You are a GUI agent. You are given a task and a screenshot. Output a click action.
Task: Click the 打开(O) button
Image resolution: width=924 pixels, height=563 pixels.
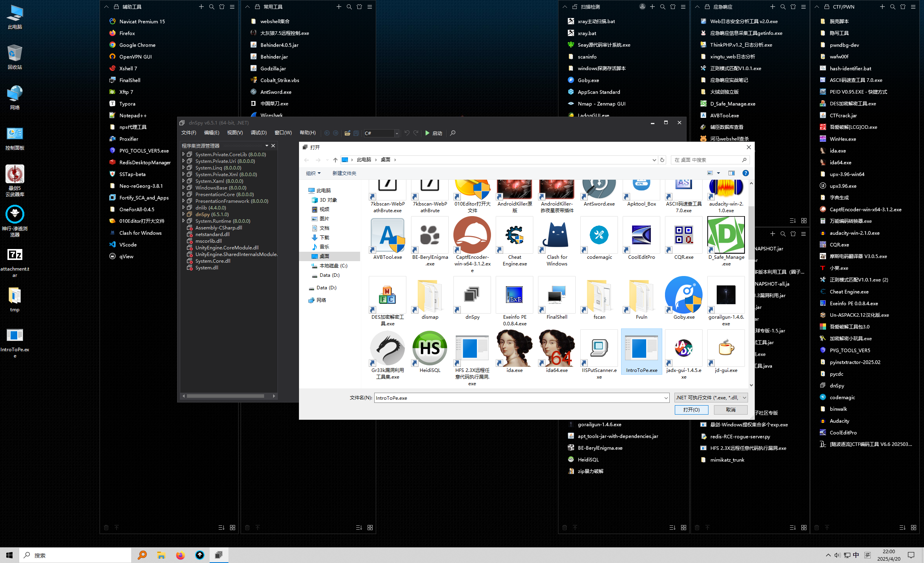[x=691, y=410]
